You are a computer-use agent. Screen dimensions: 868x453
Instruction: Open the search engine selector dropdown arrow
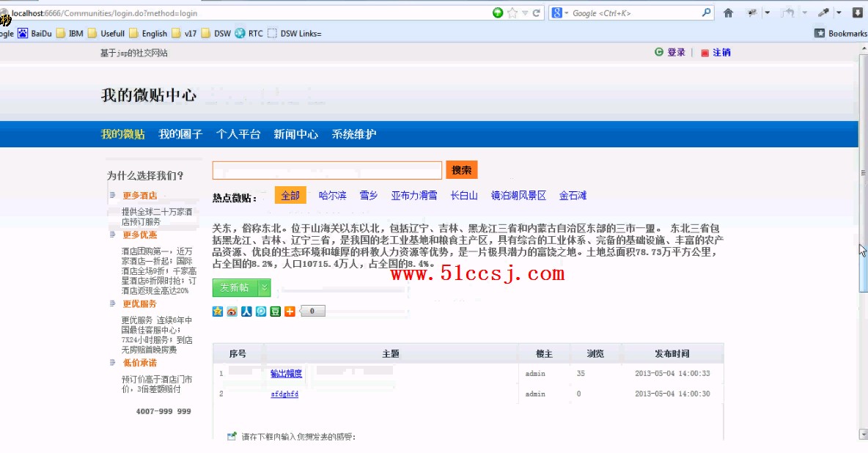(x=566, y=12)
